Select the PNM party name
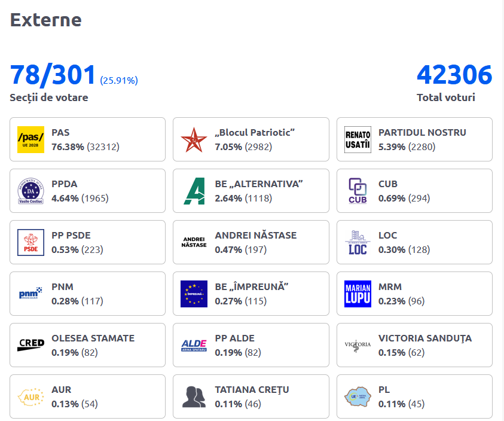This screenshot has height=421, width=504. click(62, 286)
